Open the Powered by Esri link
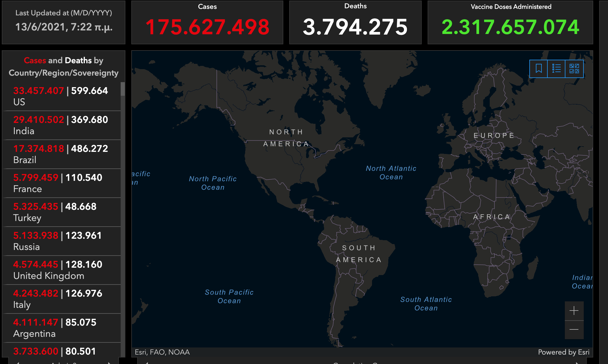Viewport: 608px width, 364px height. point(563,352)
